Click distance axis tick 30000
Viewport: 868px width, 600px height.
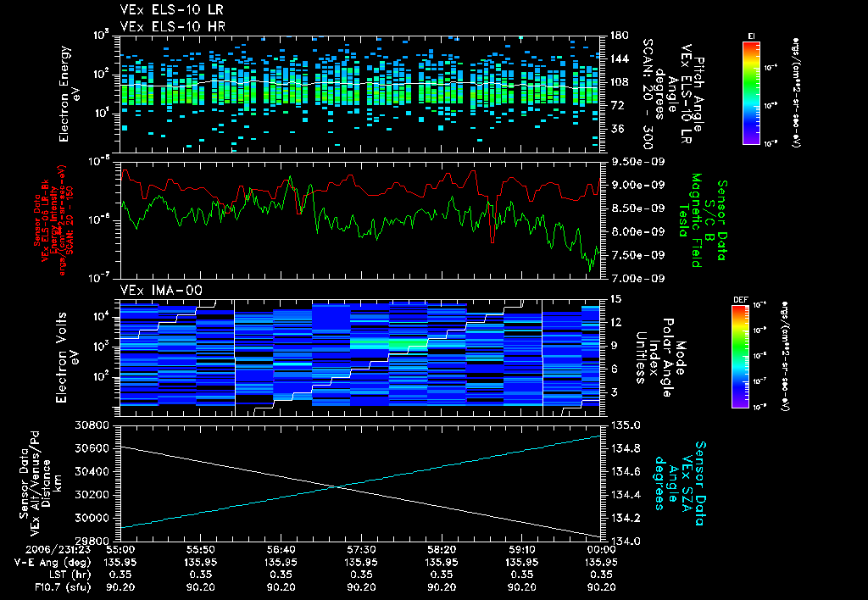[x=92, y=519]
